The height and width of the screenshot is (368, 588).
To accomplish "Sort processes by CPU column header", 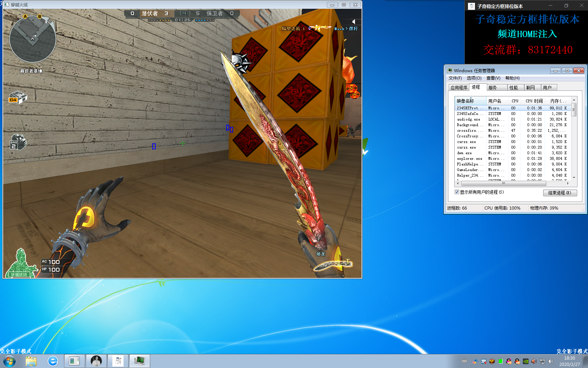I will tap(515, 101).
